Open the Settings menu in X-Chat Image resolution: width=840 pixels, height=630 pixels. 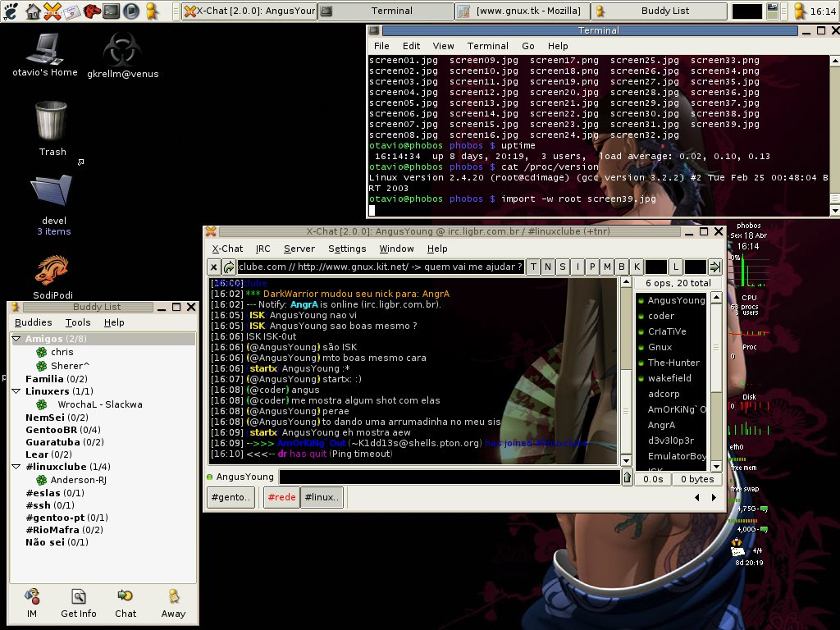347,249
